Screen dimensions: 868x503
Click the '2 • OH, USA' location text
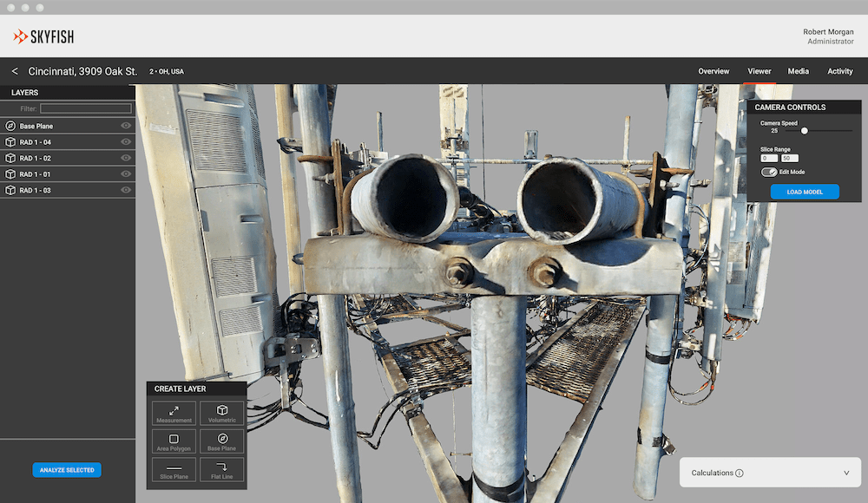pos(167,71)
